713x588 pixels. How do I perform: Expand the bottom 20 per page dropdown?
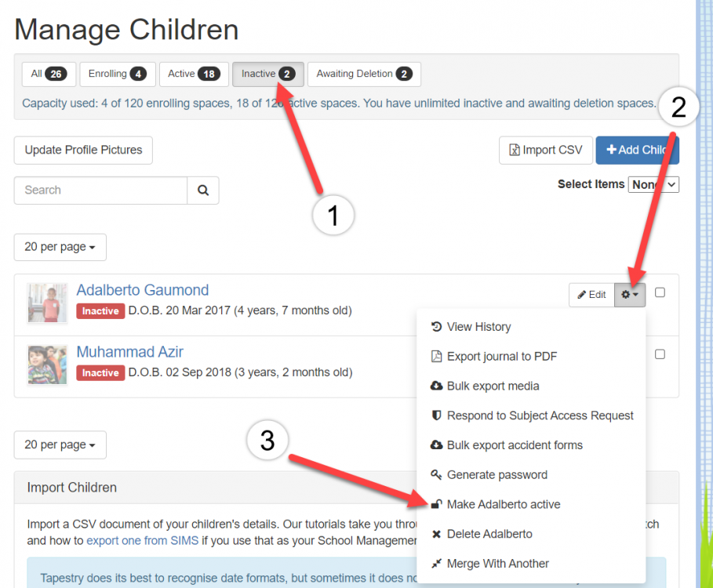point(60,445)
